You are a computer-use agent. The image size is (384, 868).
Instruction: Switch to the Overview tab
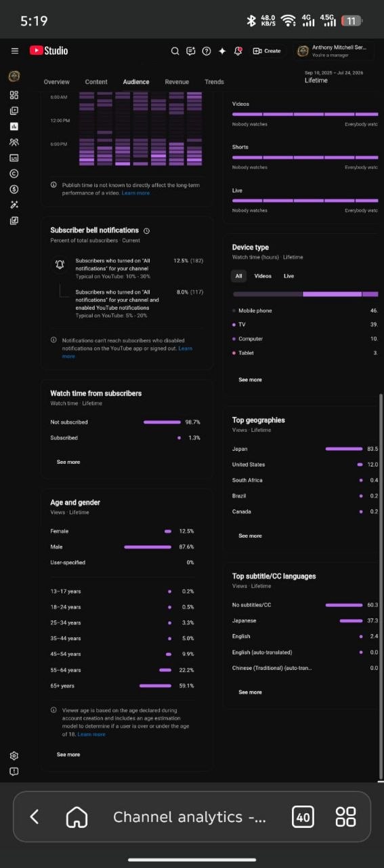[x=57, y=82]
